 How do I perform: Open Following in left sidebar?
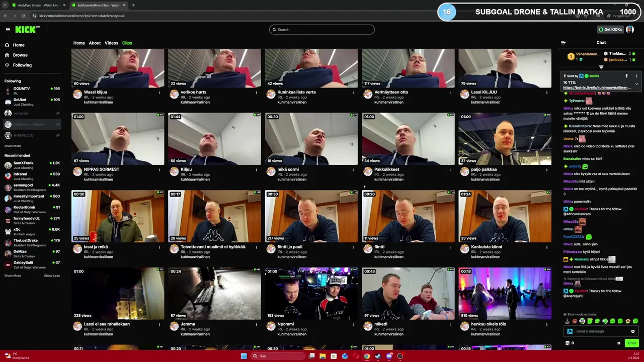pyautogui.click(x=22, y=65)
